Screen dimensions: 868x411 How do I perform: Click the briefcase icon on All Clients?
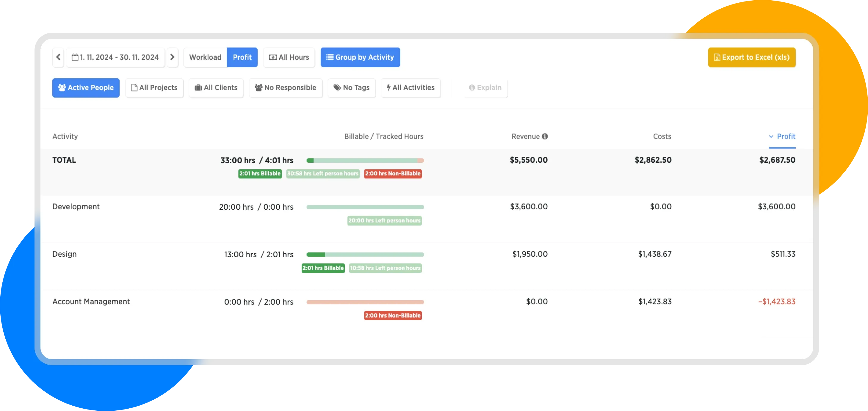[198, 88]
